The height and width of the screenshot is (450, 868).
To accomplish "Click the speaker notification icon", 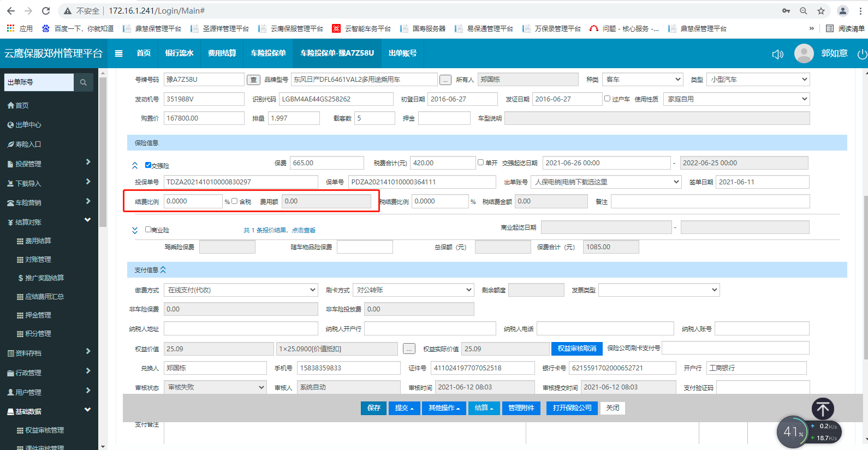I will [x=777, y=54].
